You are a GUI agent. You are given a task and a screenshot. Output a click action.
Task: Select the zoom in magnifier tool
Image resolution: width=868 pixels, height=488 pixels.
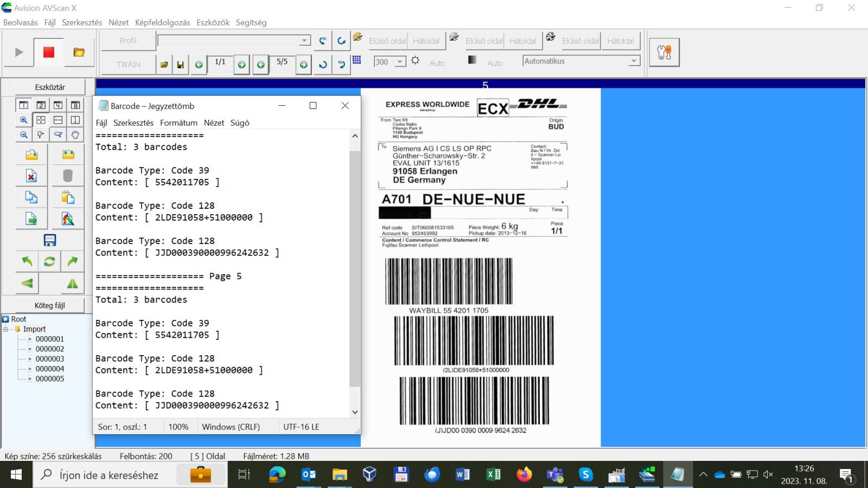click(x=24, y=120)
